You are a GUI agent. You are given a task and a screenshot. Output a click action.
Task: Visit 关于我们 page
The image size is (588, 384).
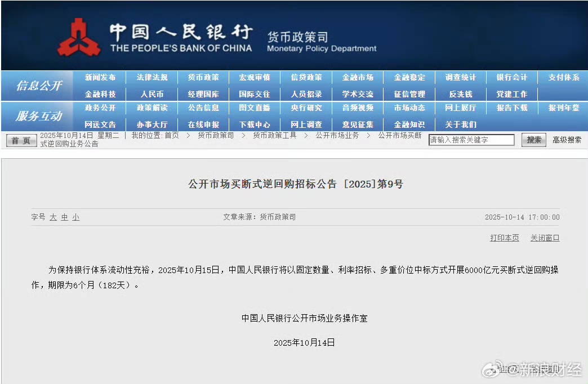[x=461, y=124]
